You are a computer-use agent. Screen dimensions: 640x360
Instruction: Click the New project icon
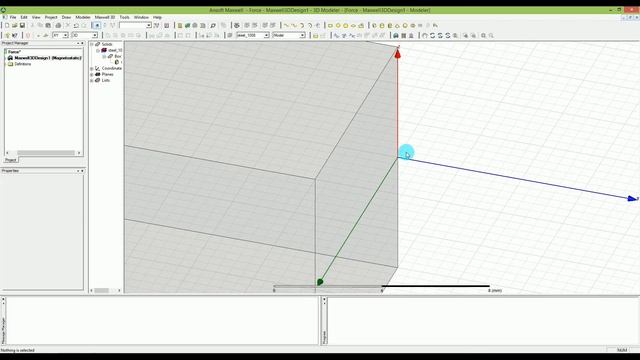[7, 25]
